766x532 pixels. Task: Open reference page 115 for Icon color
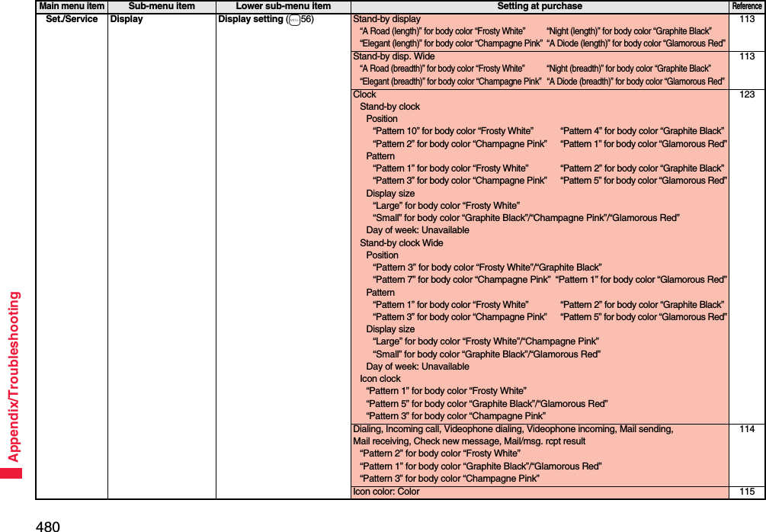tap(748, 491)
